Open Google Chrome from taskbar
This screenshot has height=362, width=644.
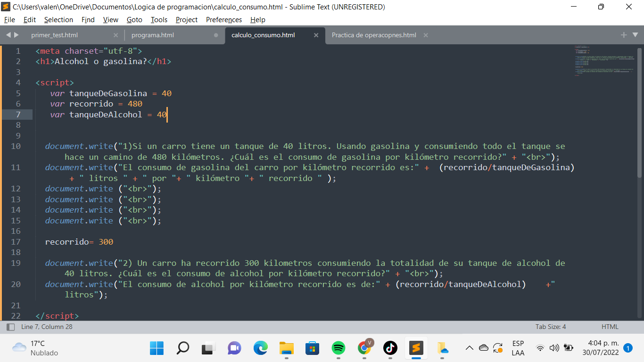364,348
